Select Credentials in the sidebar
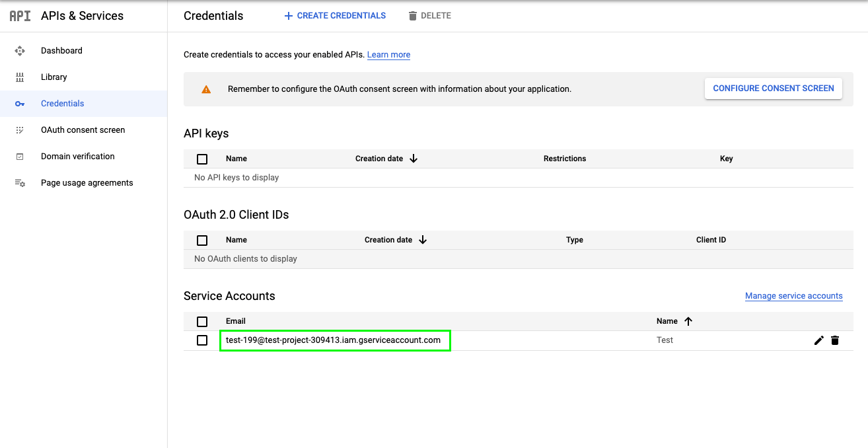 point(83,104)
